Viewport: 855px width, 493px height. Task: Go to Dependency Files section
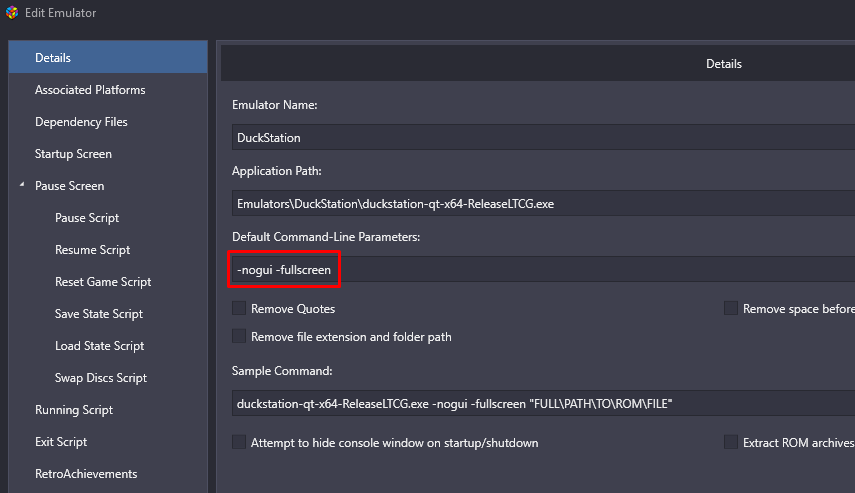81,122
